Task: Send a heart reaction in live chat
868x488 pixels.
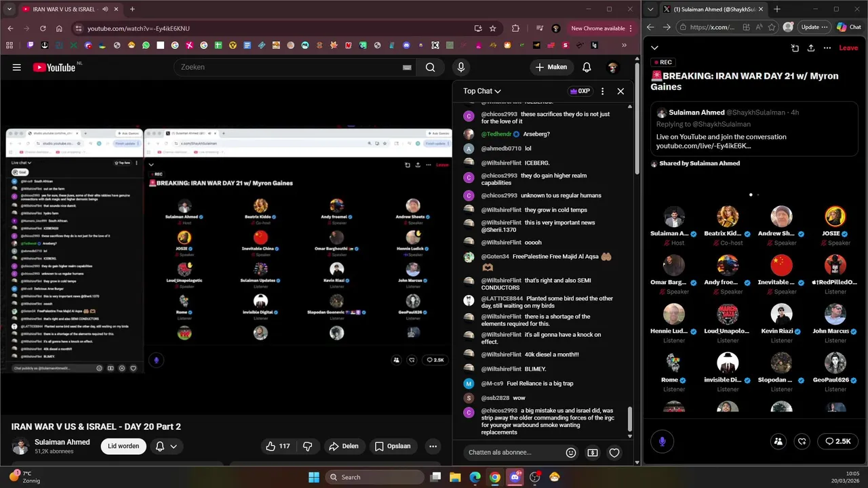Action: [614, 452]
